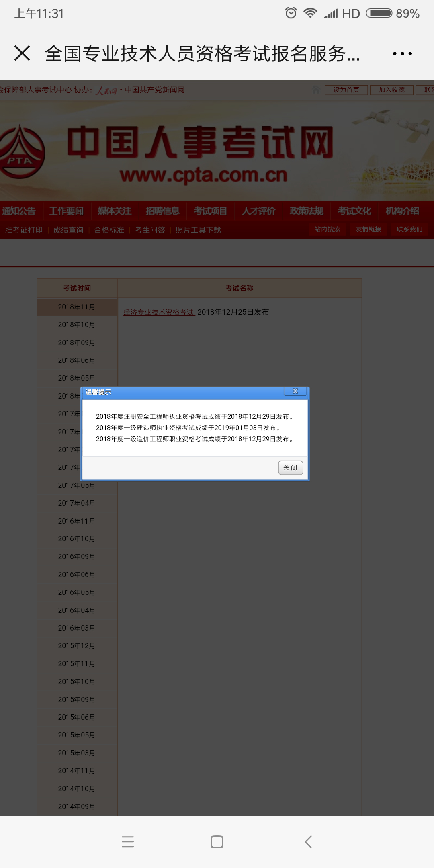Image resolution: width=434 pixels, height=868 pixels.
Task: Open the 人才评价 menu
Action: click(258, 211)
